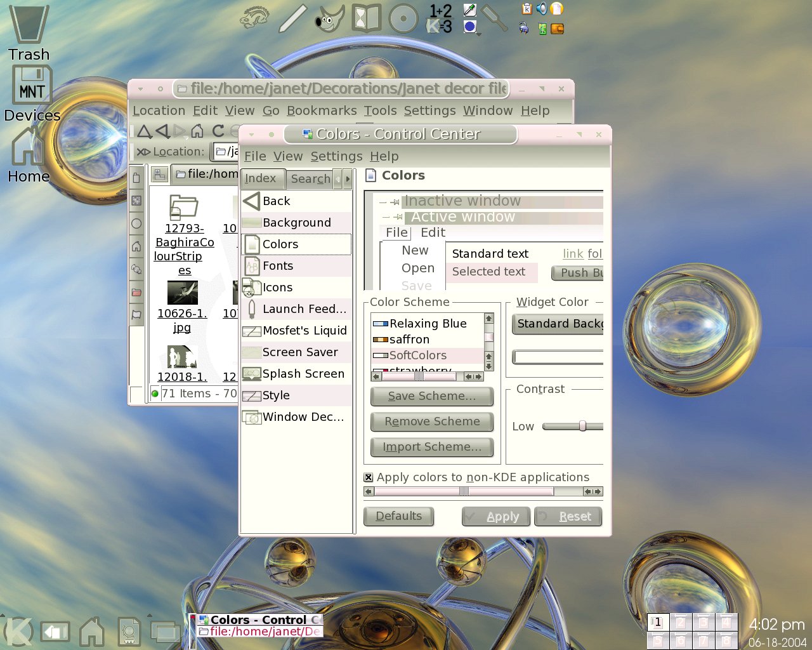Screen dimensions: 812x650
Task: Click the home sidebar icon in Konqueror
Action: point(136,246)
